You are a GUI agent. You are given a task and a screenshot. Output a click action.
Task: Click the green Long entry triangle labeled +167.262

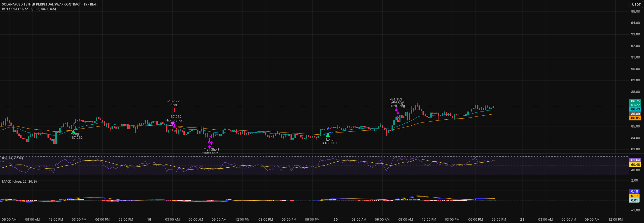[73, 131]
